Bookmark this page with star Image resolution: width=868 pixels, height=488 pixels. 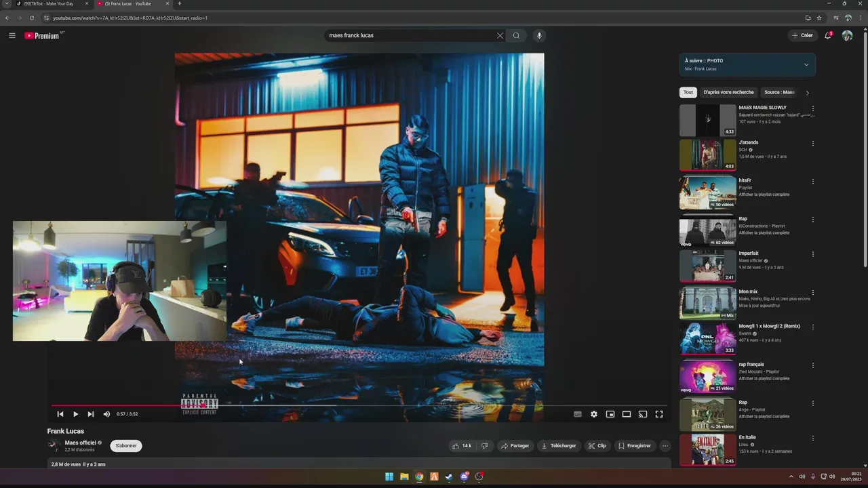point(819,18)
